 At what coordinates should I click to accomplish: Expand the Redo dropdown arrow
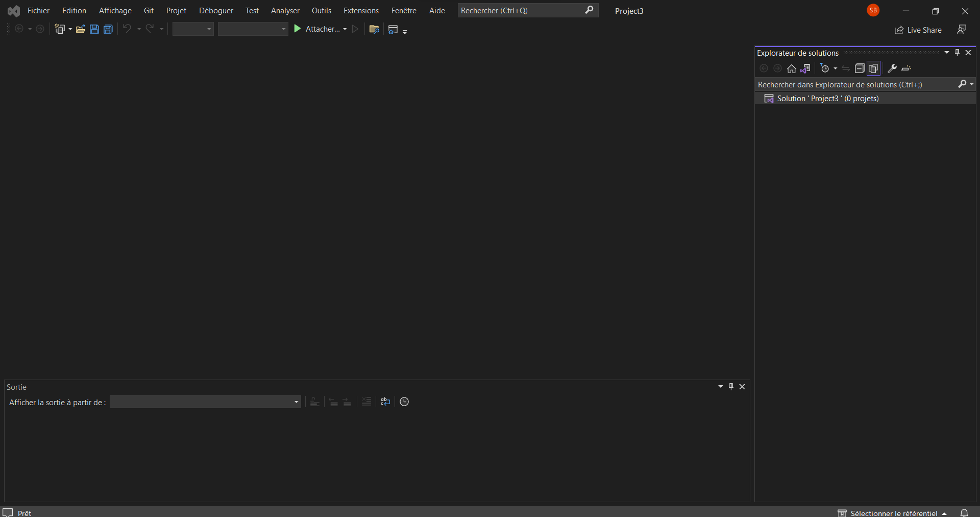[x=162, y=29]
